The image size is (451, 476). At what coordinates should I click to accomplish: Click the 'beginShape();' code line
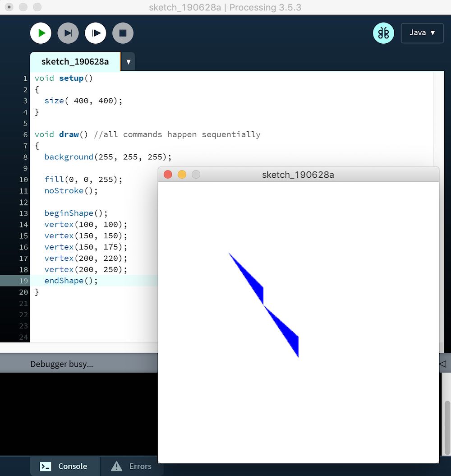[x=76, y=213]
